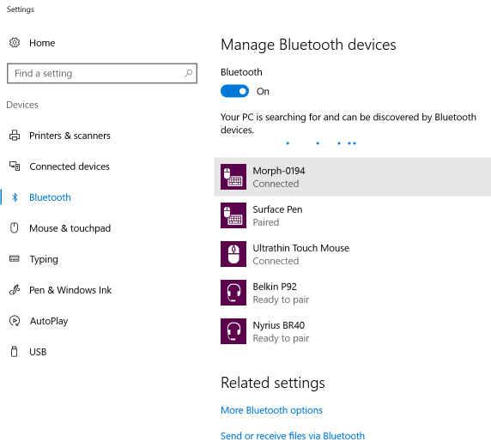Click the Ready to pair status under Belkin P92
The width and height of the screenshot is (491, 448).
[x=281, y=300]
